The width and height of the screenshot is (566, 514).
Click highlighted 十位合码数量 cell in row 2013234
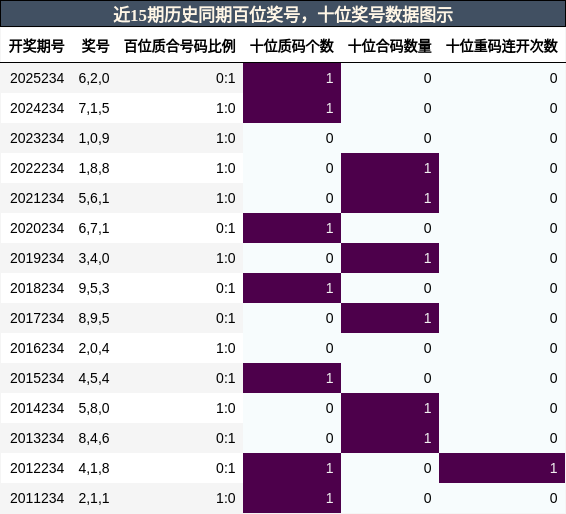pos(390,437)
